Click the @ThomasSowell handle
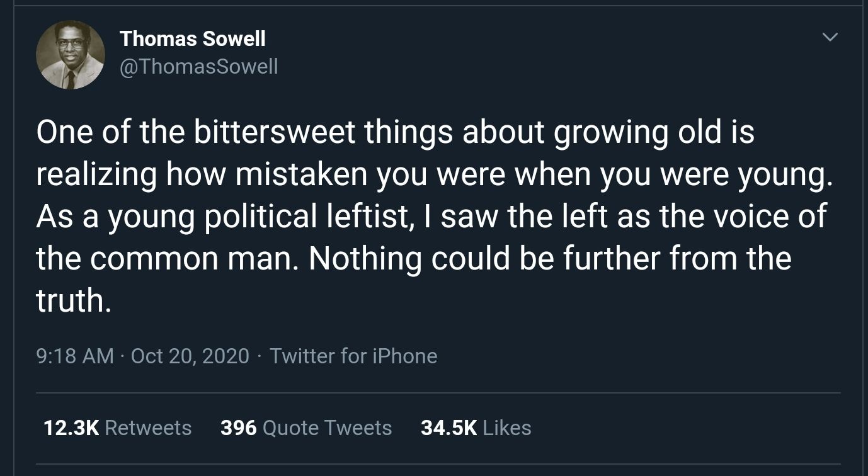The width and height of the screenshot is (868, 476). (198, 66)
